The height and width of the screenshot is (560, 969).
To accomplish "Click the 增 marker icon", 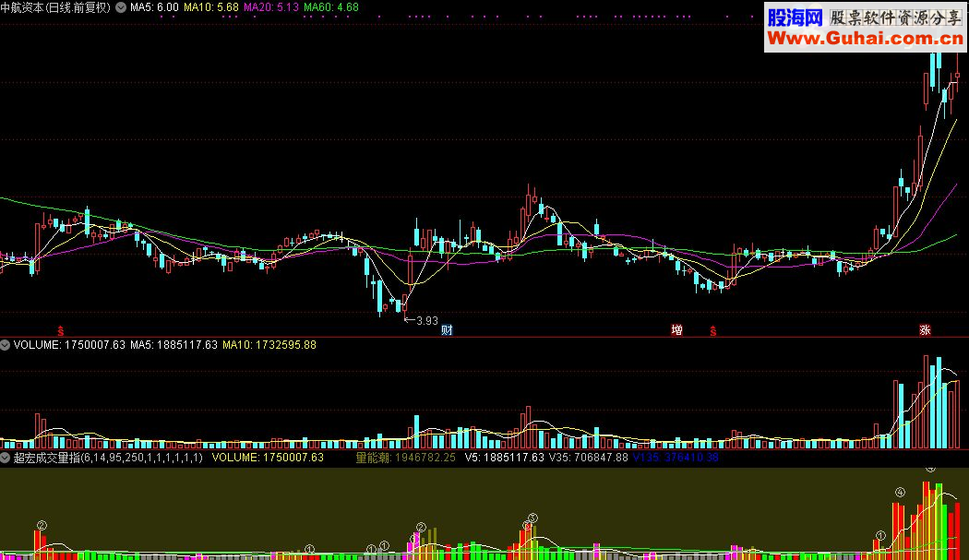I will point(676,330).
